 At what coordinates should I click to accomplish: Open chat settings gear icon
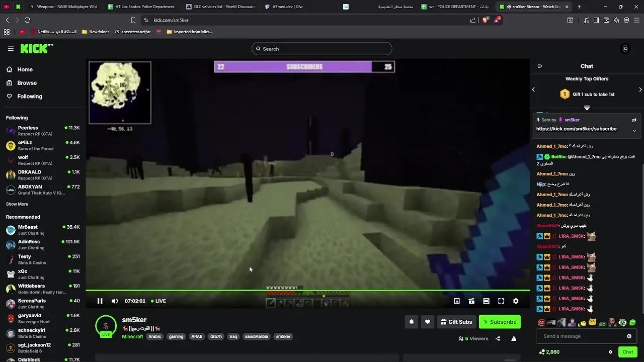point(610,352)
